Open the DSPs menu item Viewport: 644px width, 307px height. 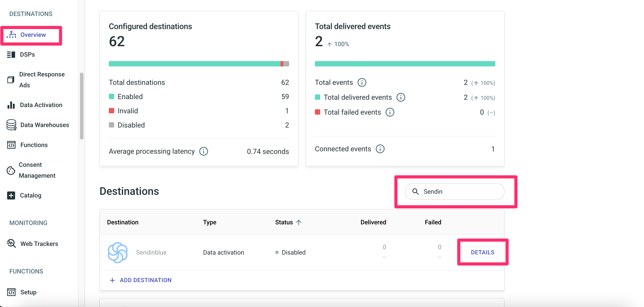coord(27,54)
